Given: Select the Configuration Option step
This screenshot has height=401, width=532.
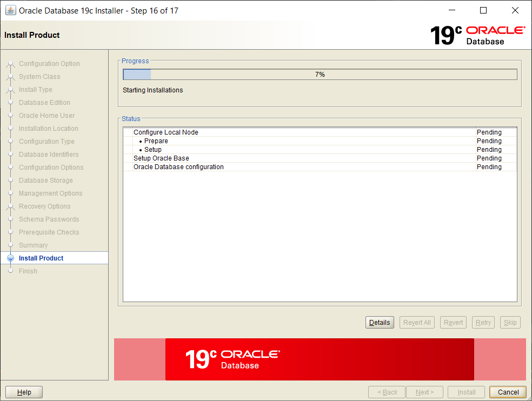Looking at the screenshot, I should (x=49, y=63).
